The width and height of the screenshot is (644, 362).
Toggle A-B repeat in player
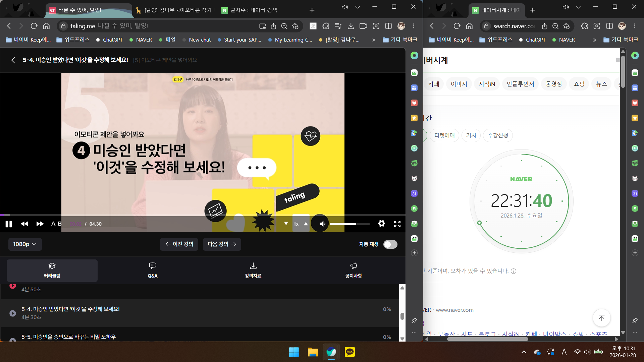click(56, 224)
